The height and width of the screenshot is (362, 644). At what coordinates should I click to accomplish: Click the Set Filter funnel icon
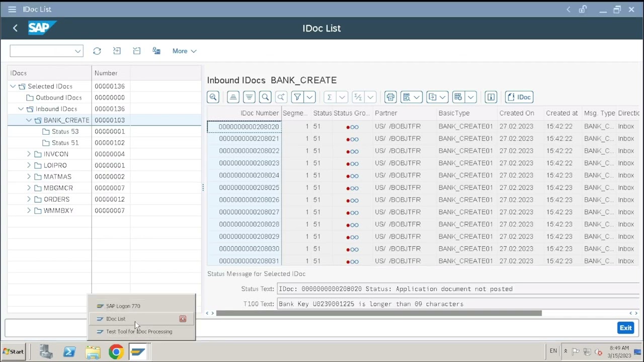[297, 97]
